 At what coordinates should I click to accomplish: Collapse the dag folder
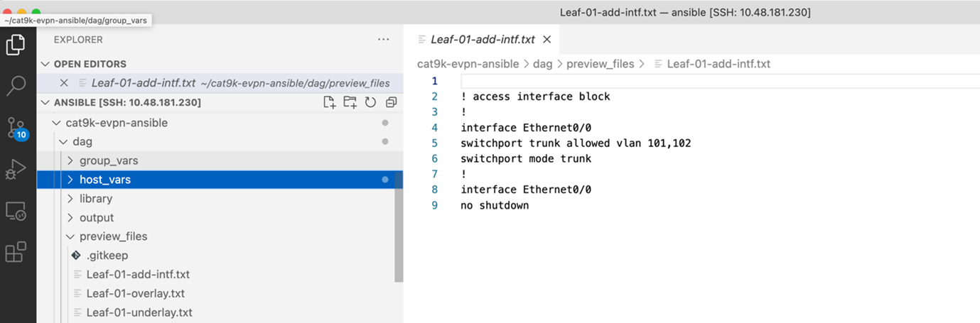pos(64,142)
